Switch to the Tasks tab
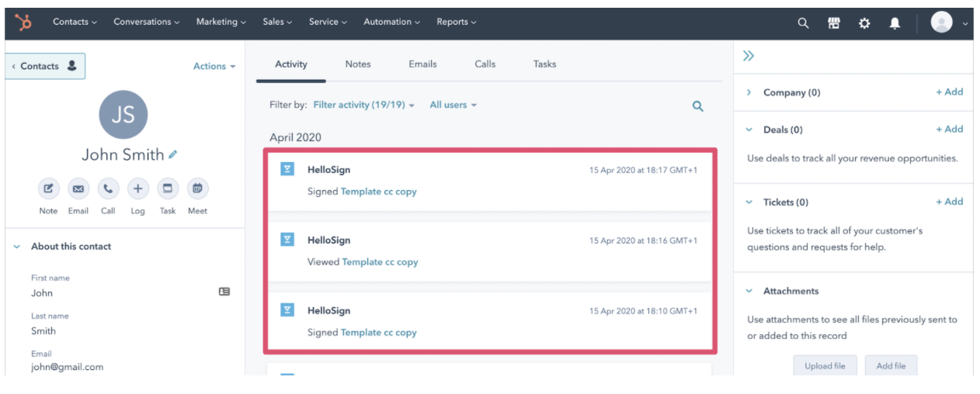Screen dimensions: 980x394 (x=544, y=64)
